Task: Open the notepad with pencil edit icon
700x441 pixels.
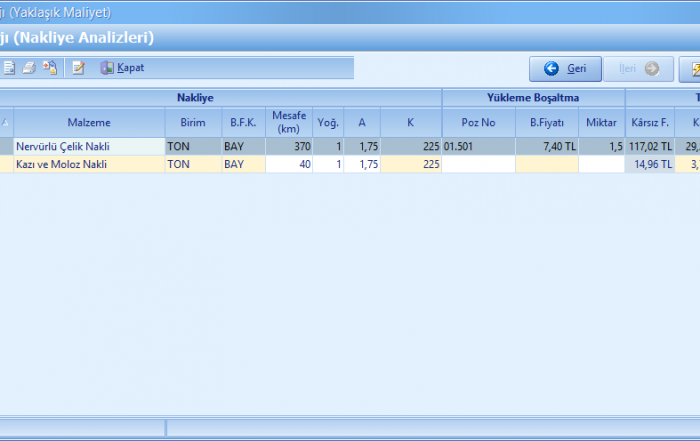Action: 79,68
